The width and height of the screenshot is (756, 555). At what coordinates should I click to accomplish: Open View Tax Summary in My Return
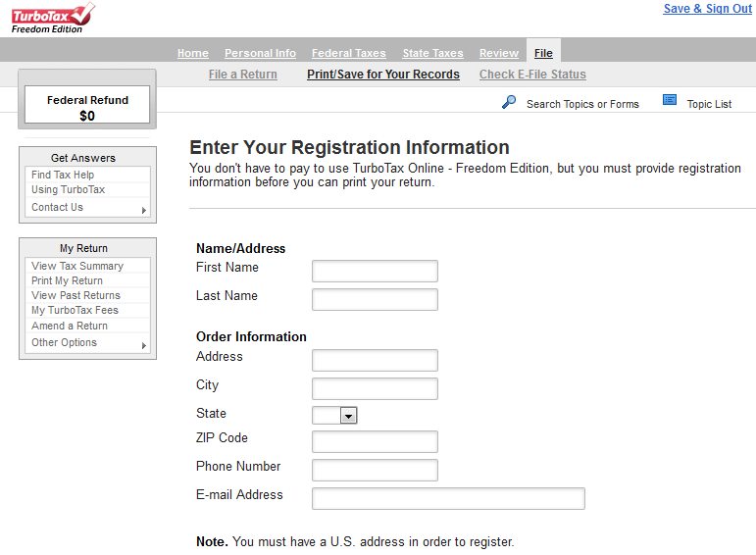click(x=77, y=266)
